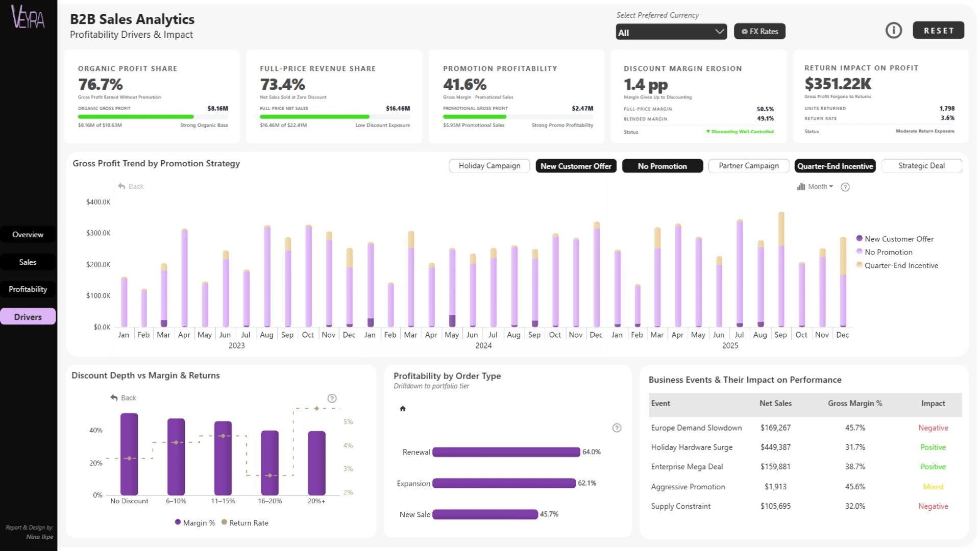Open the help icon beside Month dropdown
Image resolution: width=980 pixels, height=551 pixels.
(x=845, y=187)
